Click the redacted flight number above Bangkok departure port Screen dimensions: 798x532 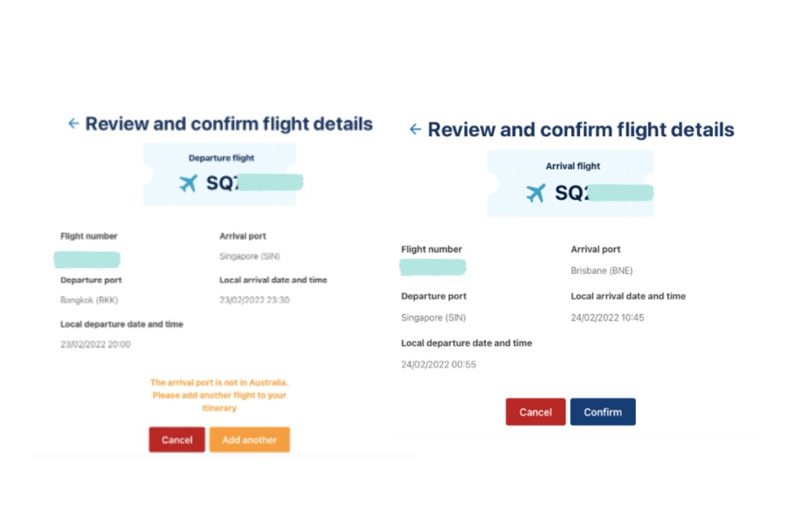pos(87,259)
